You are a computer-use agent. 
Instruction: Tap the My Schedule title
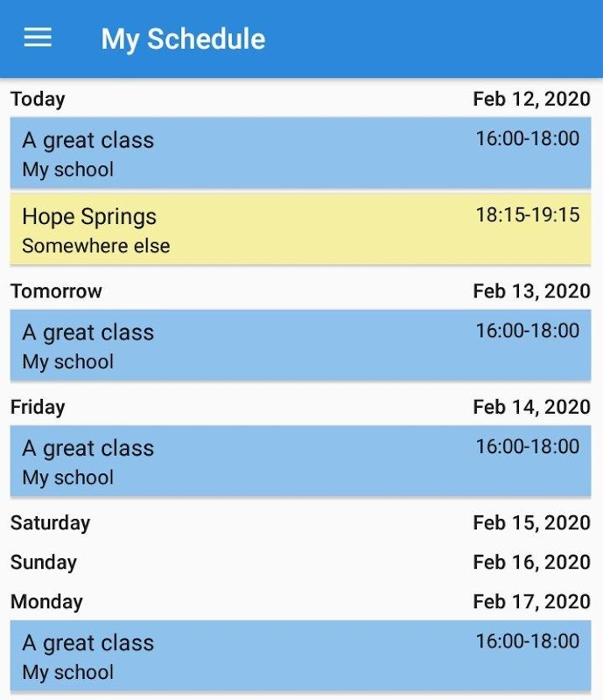click(x=183, y=39)
